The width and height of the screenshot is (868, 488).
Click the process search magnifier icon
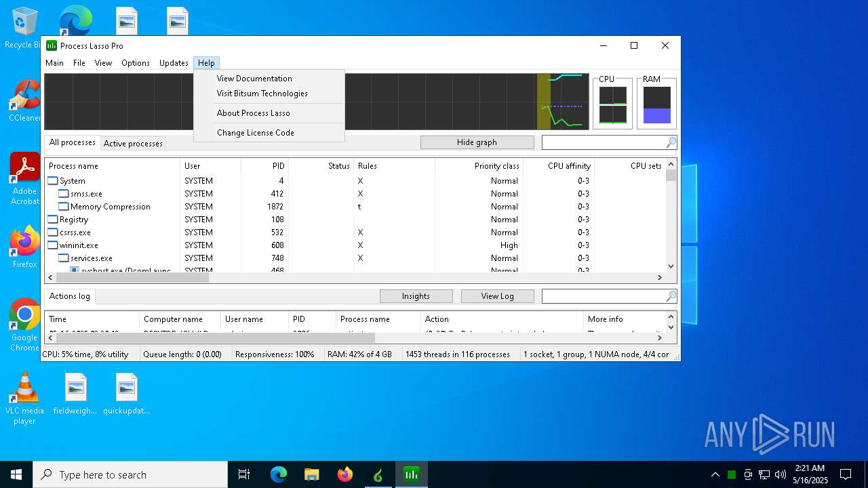point(671,142)
